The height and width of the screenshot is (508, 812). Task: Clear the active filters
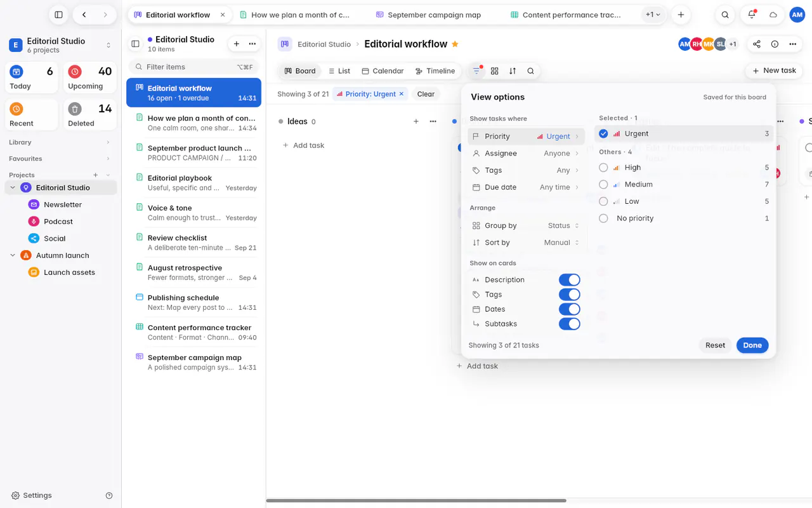(426, 94)
